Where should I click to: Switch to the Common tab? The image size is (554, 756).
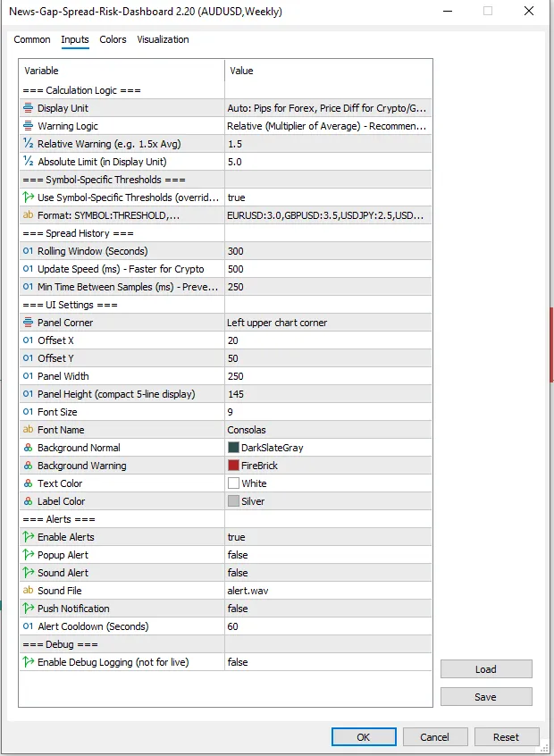pos(32,39)
